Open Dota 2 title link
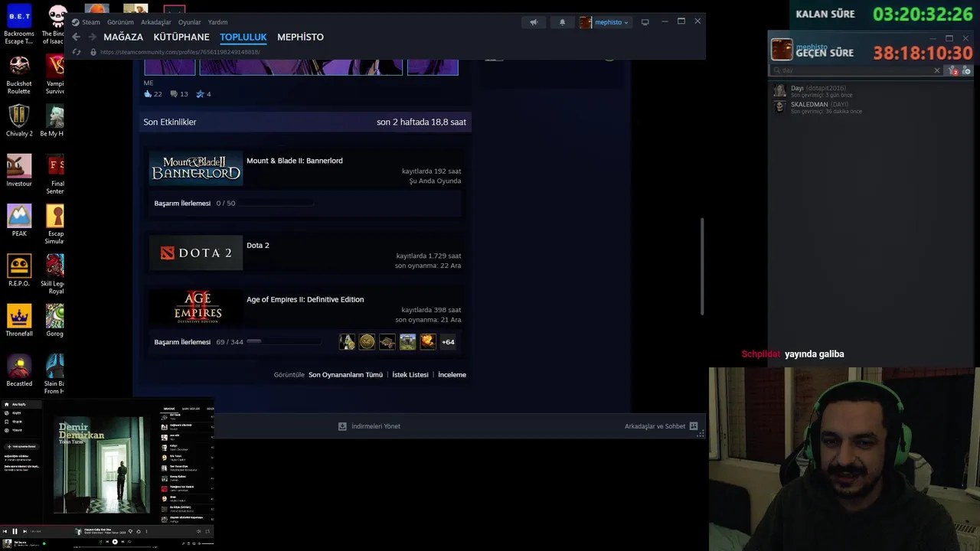This screenshot has width=980, height=551. (258, 246)
